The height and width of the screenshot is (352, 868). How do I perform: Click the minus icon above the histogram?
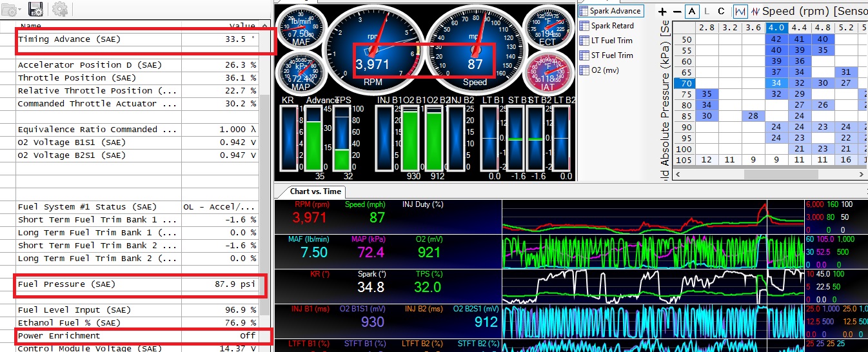click(x=676, y=12)
